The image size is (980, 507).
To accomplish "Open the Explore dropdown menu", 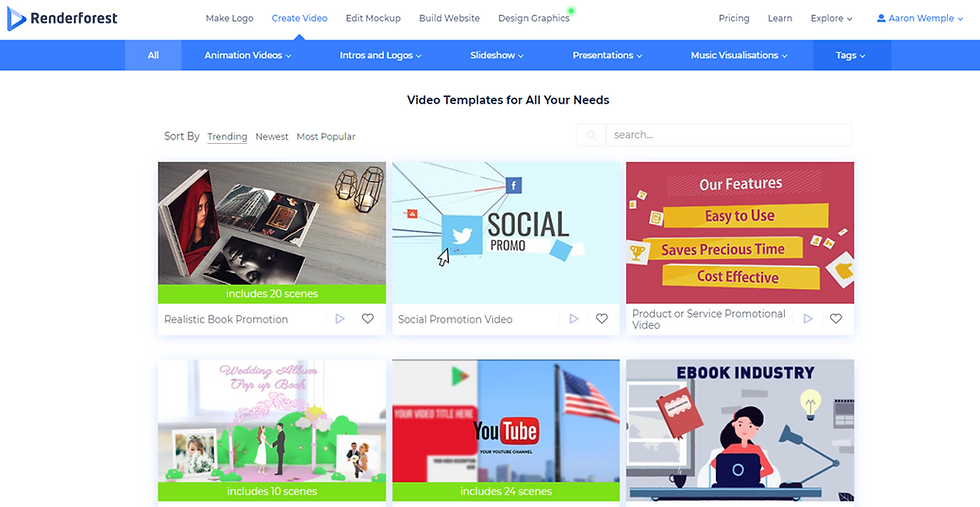I will pyautogui.click(x=831, y=18).
